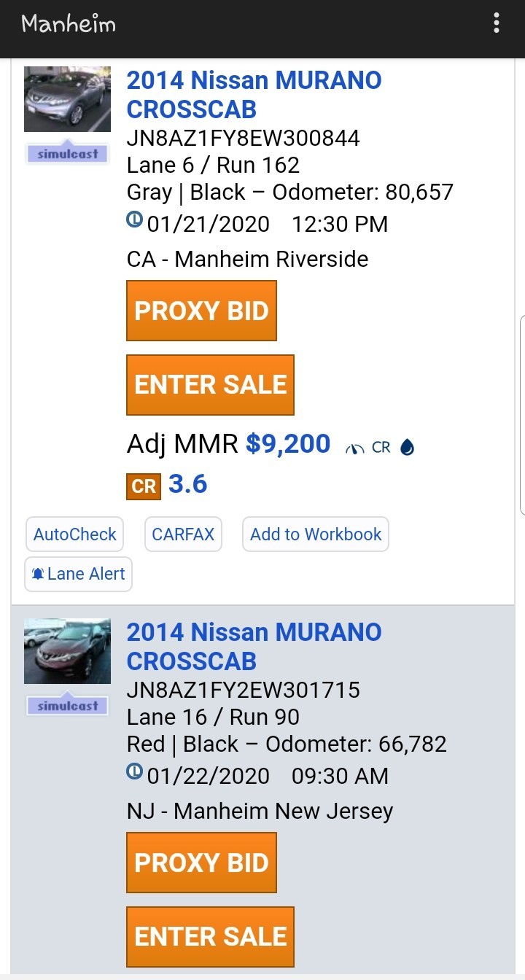Open the gray Murano photo thumbnail
This screenshot has height=980, width=525.
point(67,99)
